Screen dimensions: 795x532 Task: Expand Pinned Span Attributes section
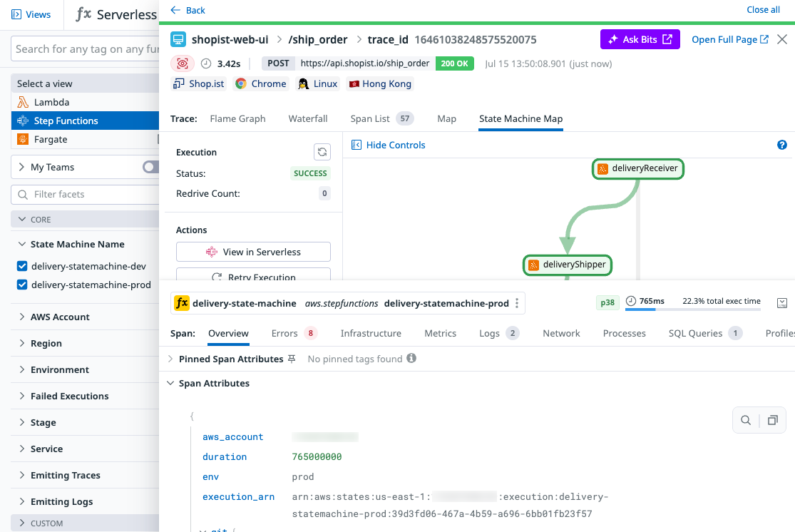click(170, 359)
